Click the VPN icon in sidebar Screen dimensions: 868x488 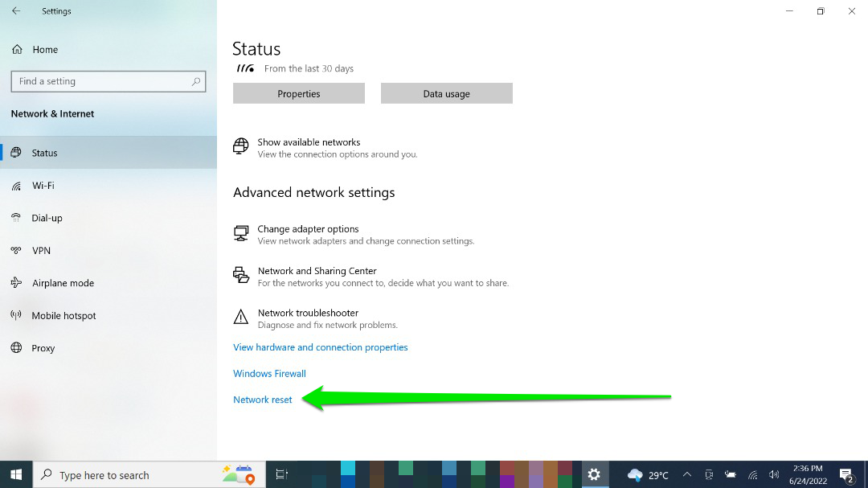(16, 250)
